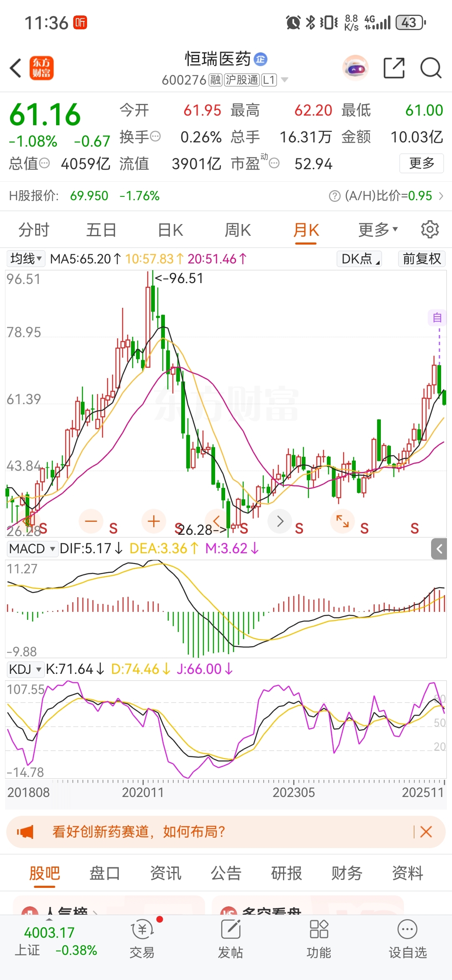Viewport: 452px width, 980px height.
Task: Expand the stock code dropdown triangle
Action: coord(285,80)
